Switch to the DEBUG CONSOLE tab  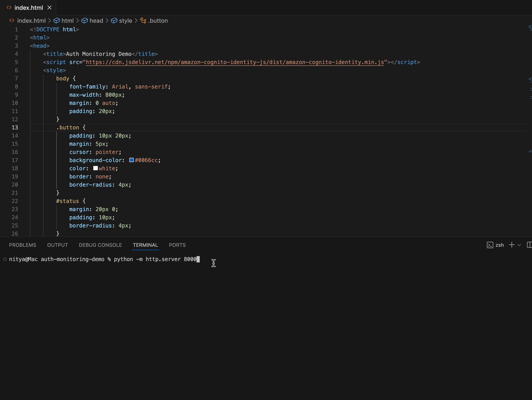click(x=100, y=245)
